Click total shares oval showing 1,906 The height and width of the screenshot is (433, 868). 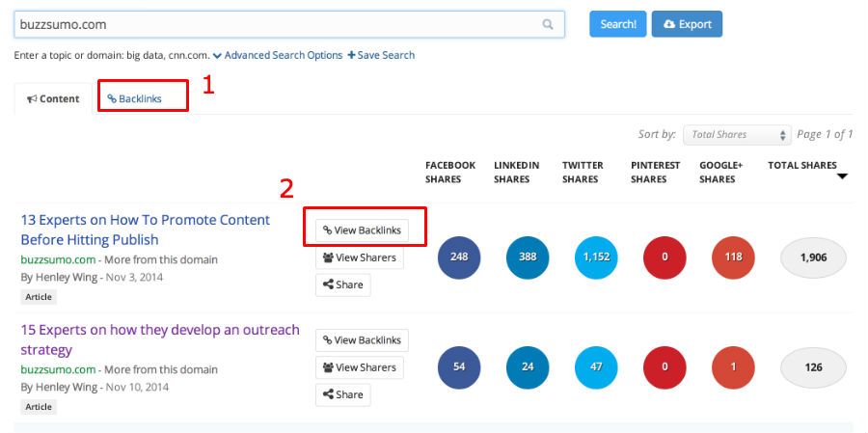[x=813, y=257]
